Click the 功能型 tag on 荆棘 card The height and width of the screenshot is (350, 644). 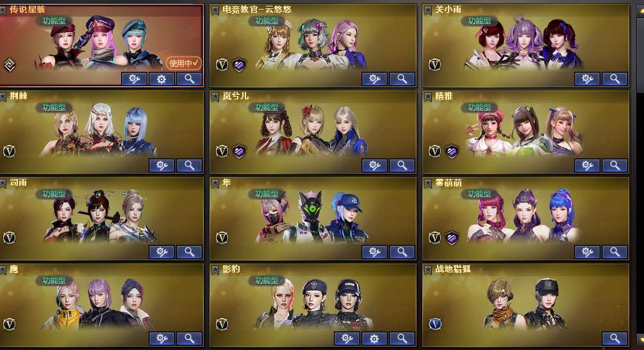coord(54,107)
